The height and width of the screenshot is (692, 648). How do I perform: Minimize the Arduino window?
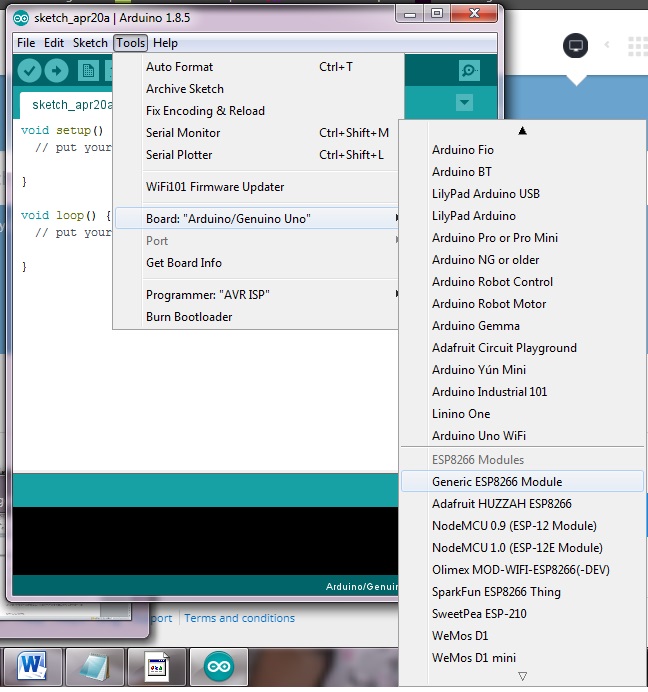(x=410, y=15)
